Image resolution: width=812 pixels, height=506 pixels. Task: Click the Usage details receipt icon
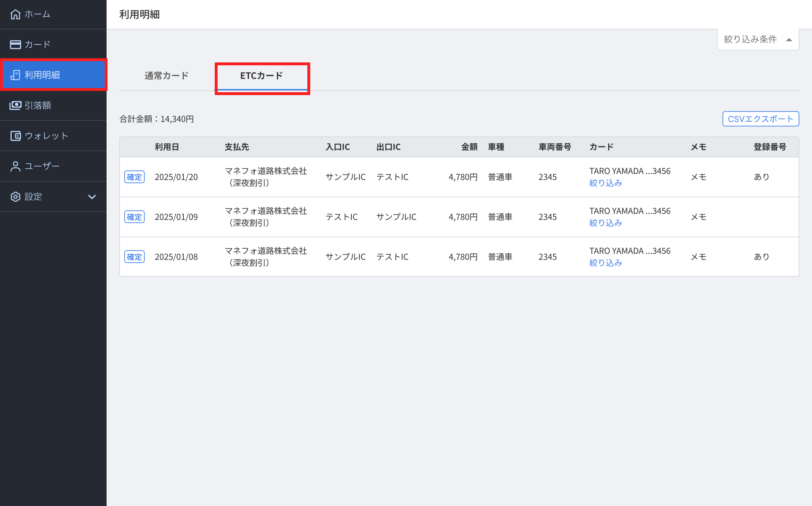tap(16, 75)
